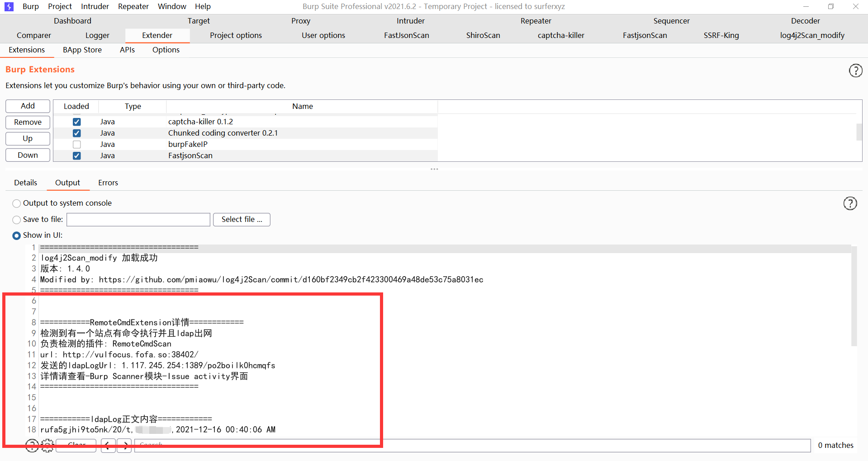This screenshot has width=868, height=461.
Task: Switch to BApp Store sub-tab
Action: click(x=82, y=50)
